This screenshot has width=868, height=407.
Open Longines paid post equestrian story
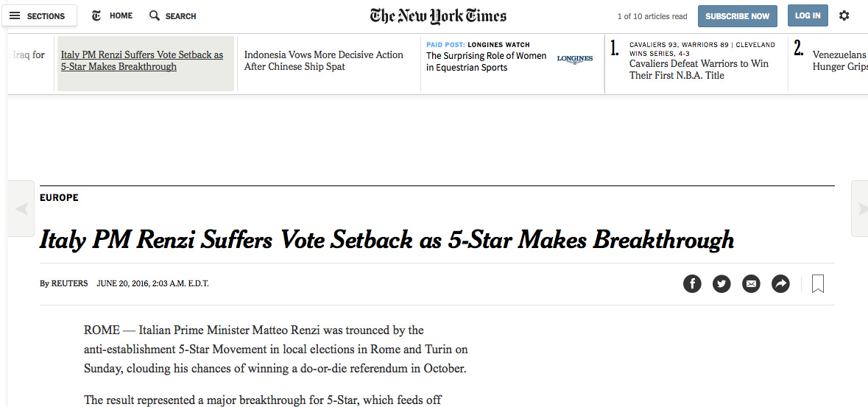click(486, 61)
